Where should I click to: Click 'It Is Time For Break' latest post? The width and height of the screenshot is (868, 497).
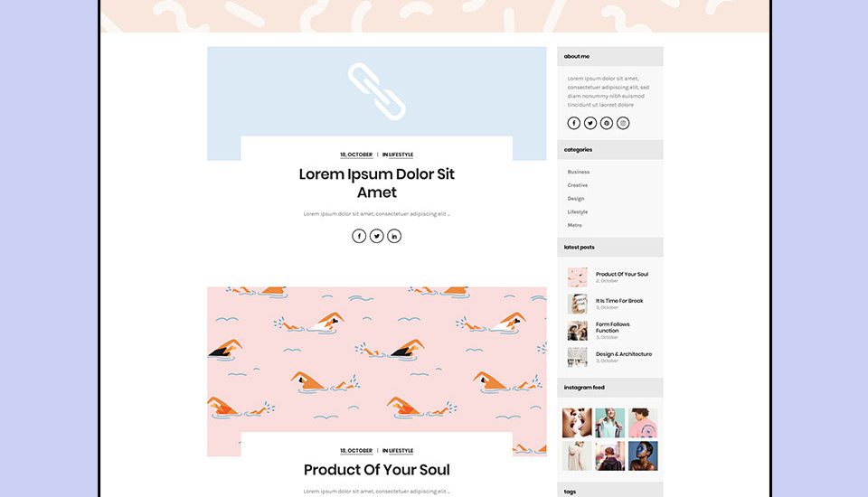click(x=619, y=301)
